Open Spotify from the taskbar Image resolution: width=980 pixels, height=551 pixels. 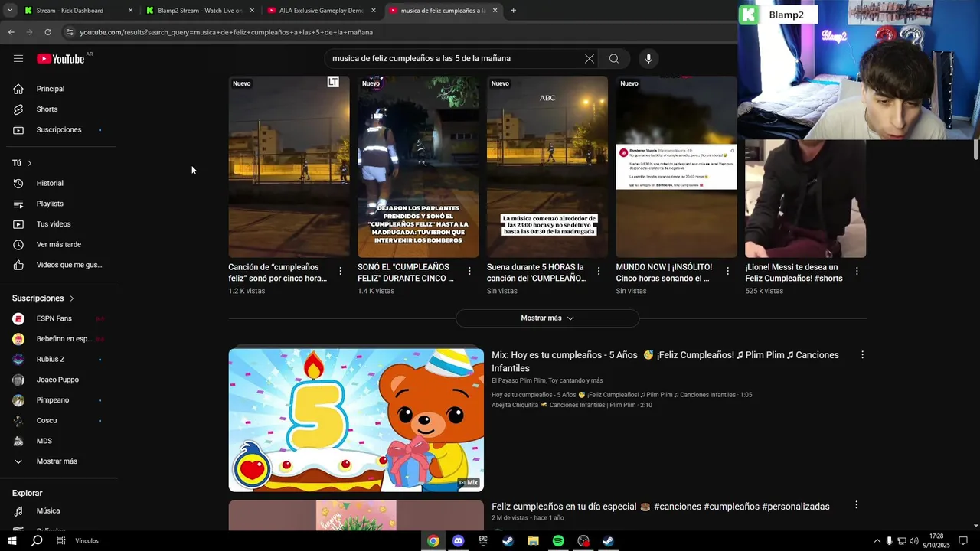[558, 541]
